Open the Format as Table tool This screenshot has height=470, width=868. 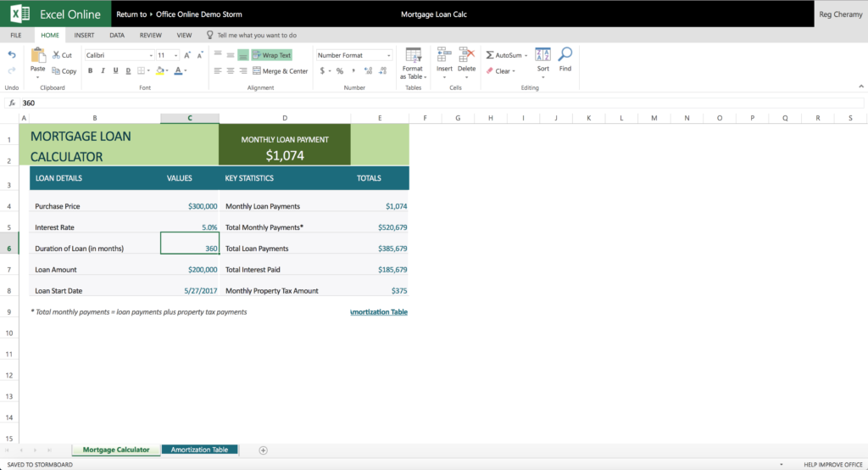pos(413,64)
